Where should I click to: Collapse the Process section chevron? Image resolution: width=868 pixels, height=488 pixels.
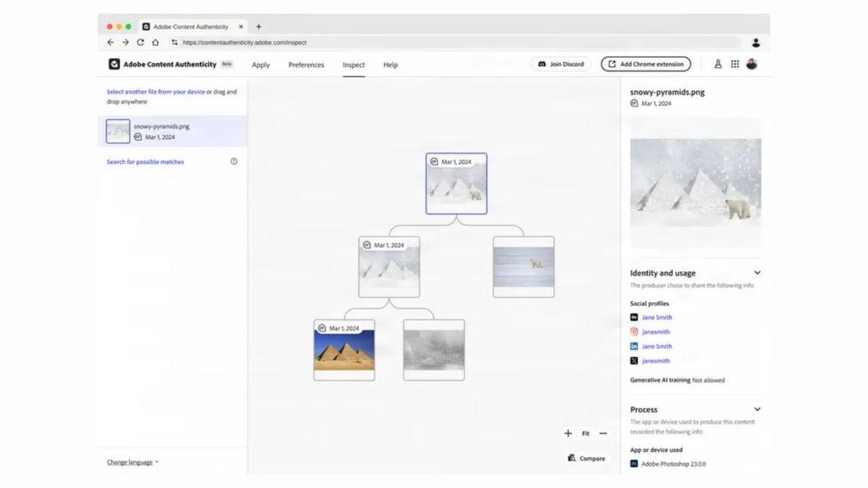757,408
